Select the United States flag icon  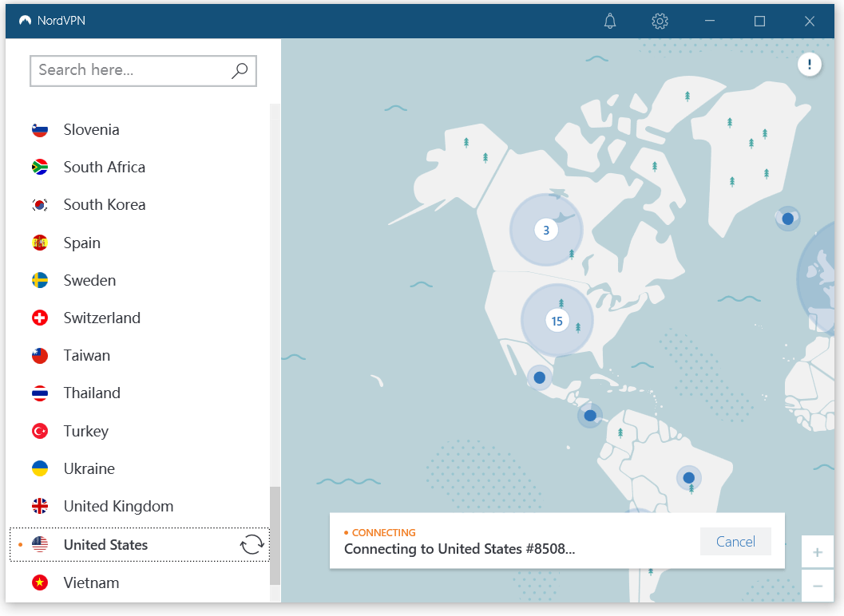coord(40,544)
